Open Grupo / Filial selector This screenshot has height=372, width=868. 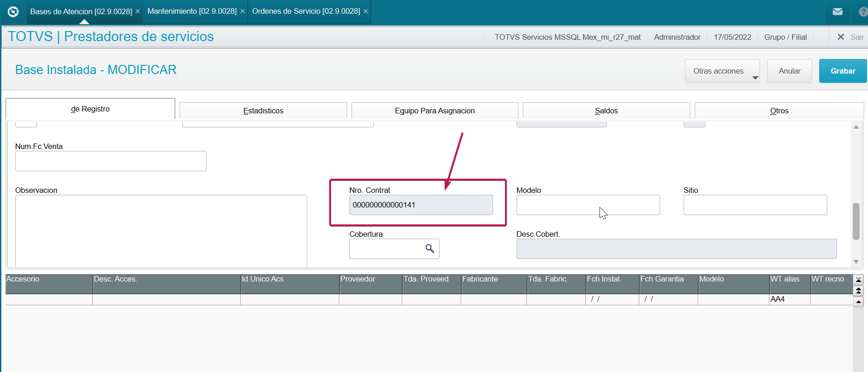point(785,37)
